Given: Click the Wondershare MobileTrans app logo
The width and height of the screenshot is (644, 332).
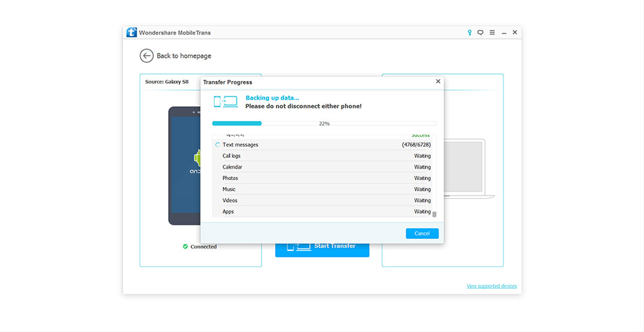Looking at the screenshot, I should click(131, 32).
